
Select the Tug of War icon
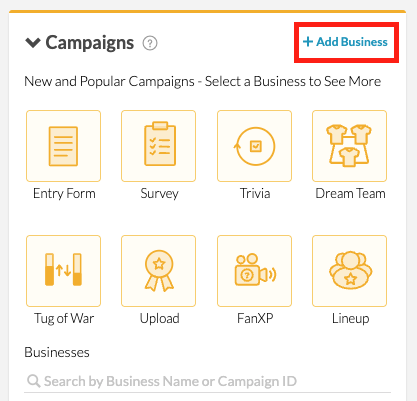click(63, 271)
